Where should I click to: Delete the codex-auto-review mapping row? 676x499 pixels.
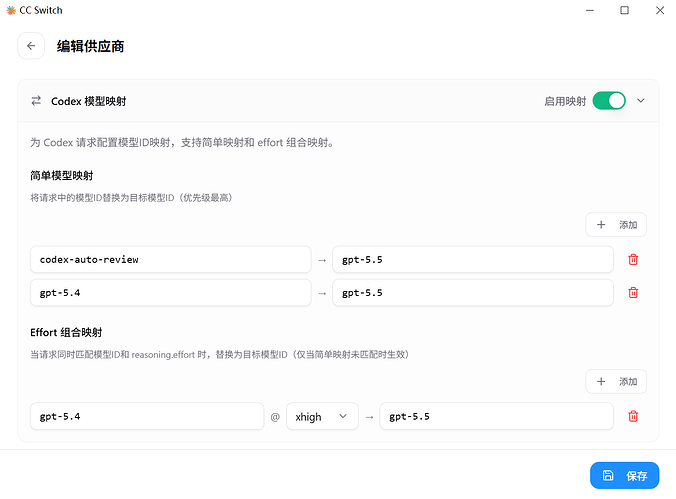tap(633, 260)
